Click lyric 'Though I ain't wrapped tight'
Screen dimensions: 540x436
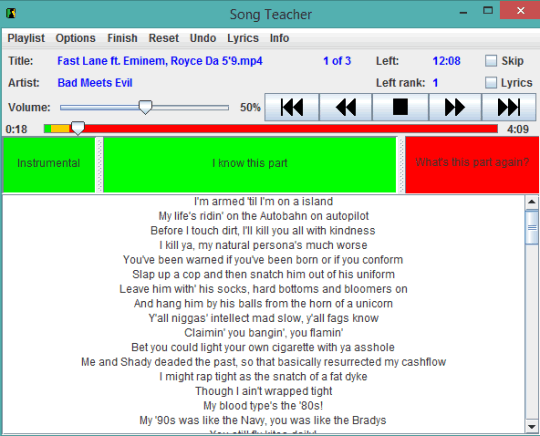[264, 391]
